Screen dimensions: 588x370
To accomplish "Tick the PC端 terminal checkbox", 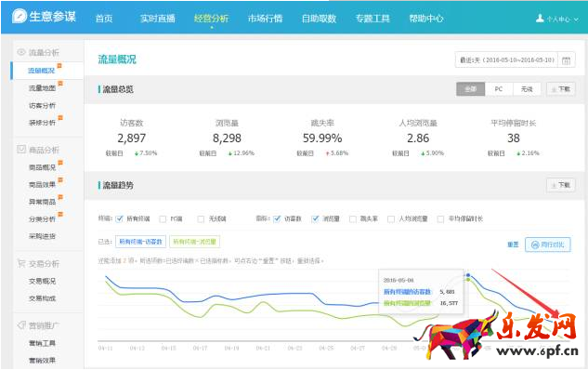I will tap(163, 218).
